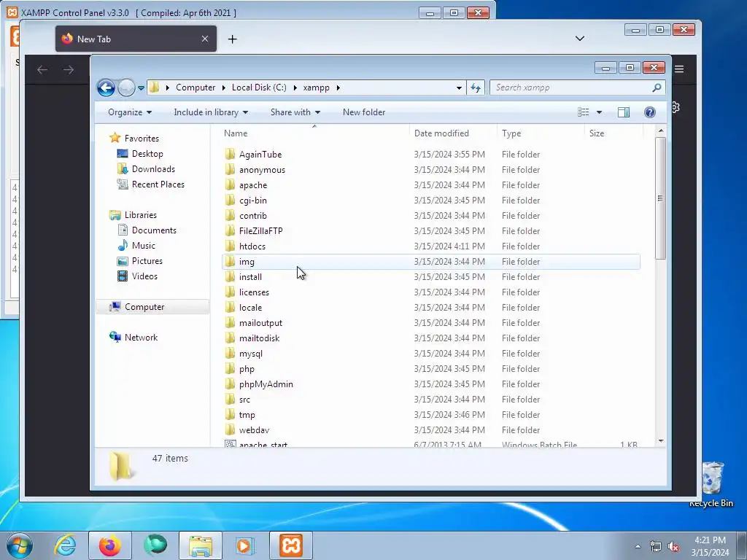
Task: Toggle the preview pane
Action: [x=624, y=112]
